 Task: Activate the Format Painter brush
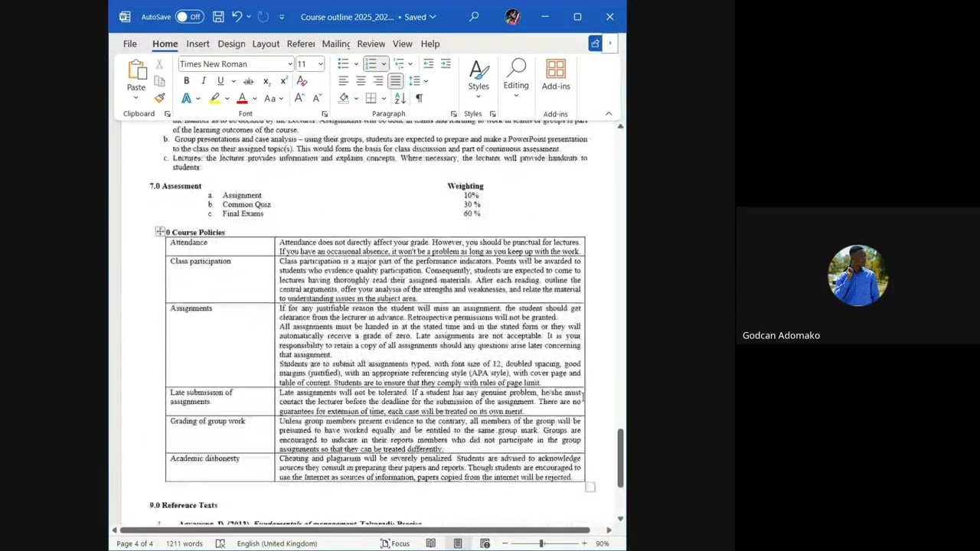tap(159, 98)
